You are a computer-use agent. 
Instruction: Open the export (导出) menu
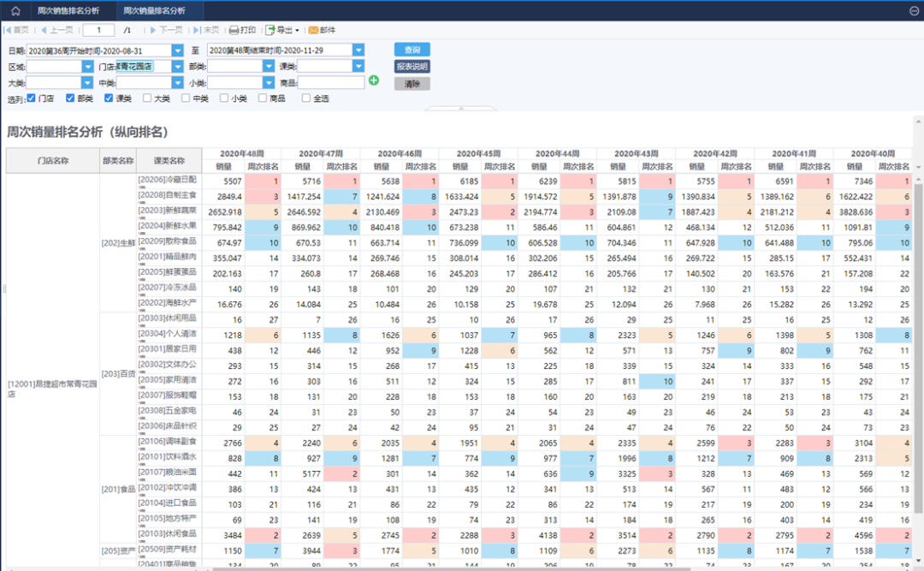point(281,30)
